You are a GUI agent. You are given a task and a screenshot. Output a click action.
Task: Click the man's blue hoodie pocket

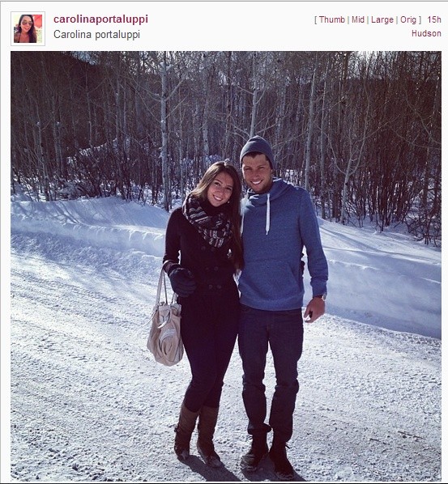click(x=271, y=279)
